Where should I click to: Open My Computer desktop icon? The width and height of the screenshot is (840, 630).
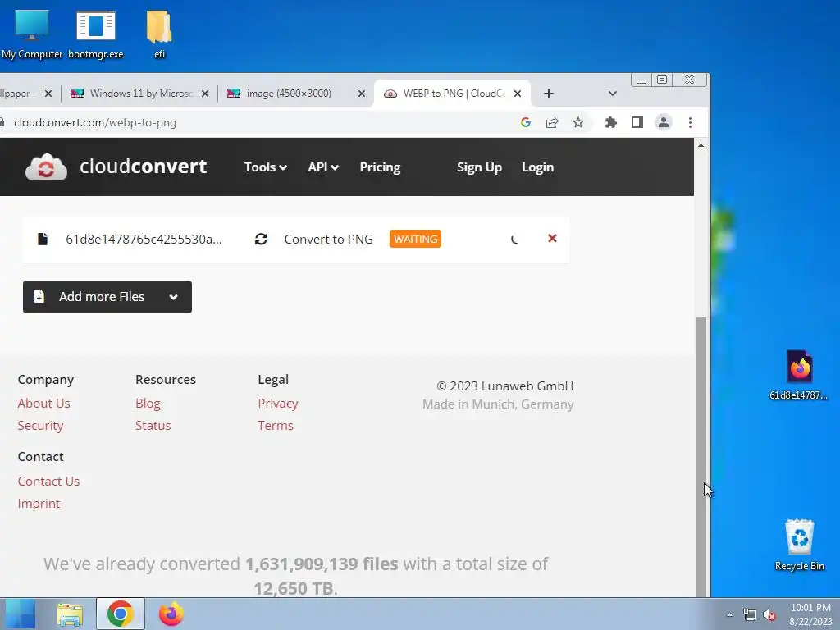[x=31, y=34]
